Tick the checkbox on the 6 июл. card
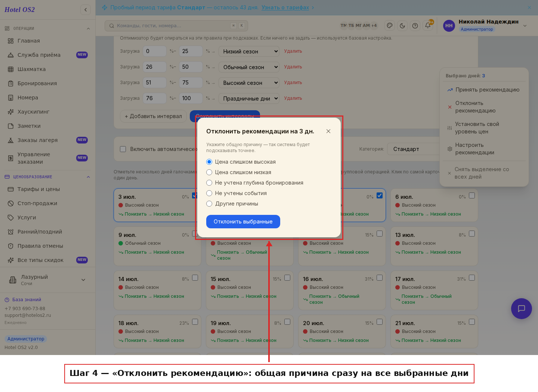This screenshot has height=392, width=538. point(472,195)
